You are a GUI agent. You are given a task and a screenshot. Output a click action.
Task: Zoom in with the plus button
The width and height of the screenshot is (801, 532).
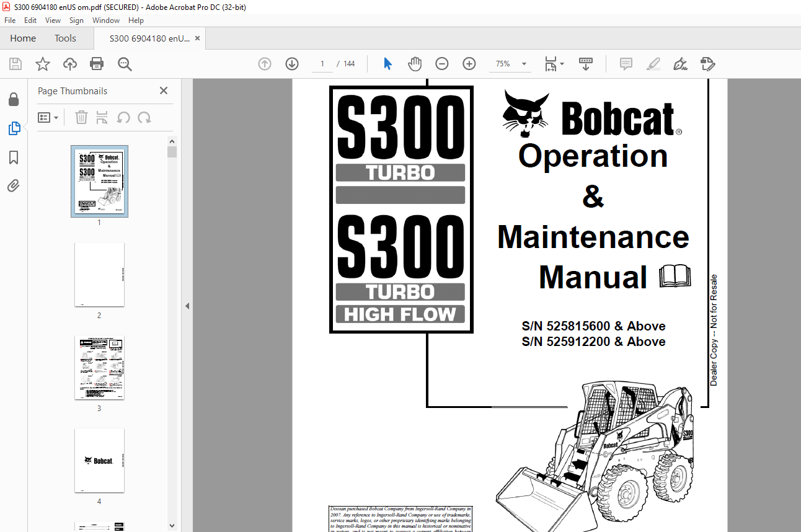[x=469, y=64]
